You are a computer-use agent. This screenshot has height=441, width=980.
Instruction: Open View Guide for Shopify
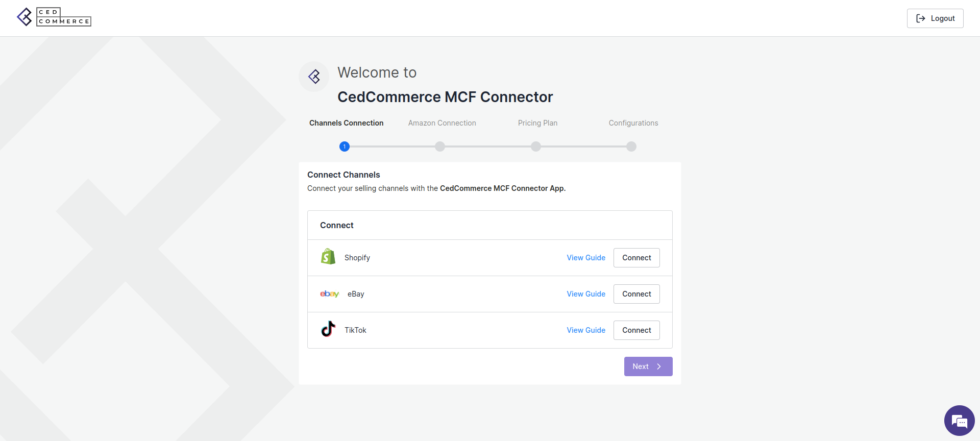[586, 258]
